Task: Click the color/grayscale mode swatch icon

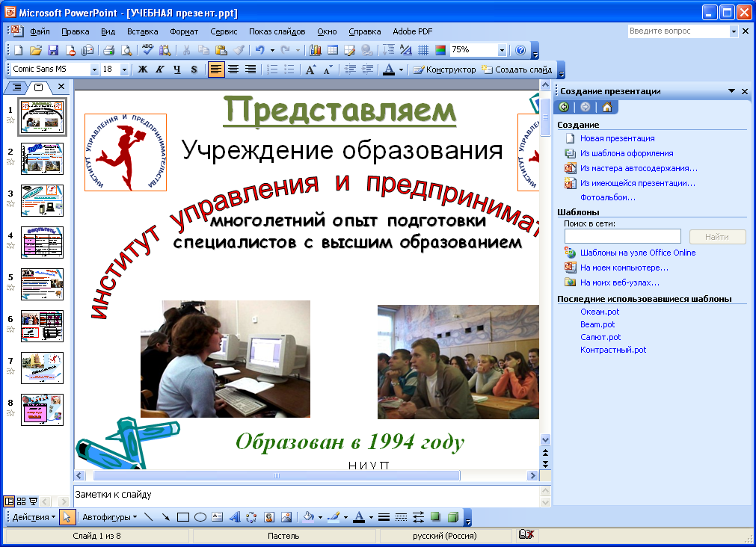Action: pyautogui.click(x=440, y=50)
